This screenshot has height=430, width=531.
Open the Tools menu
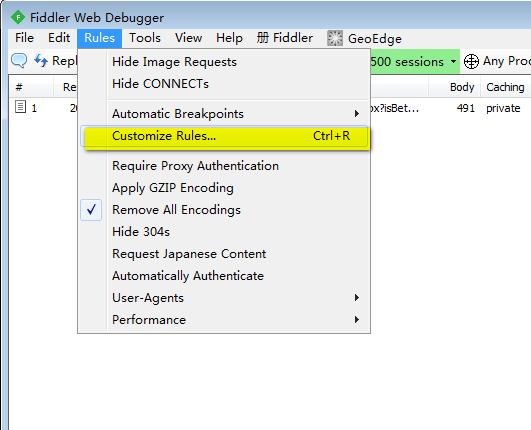145,38
